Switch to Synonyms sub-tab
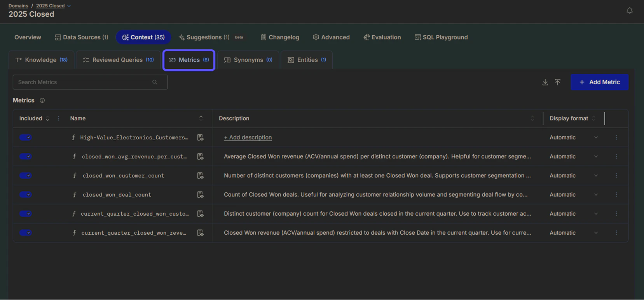 pyautogui.click(x=248, y=60)
